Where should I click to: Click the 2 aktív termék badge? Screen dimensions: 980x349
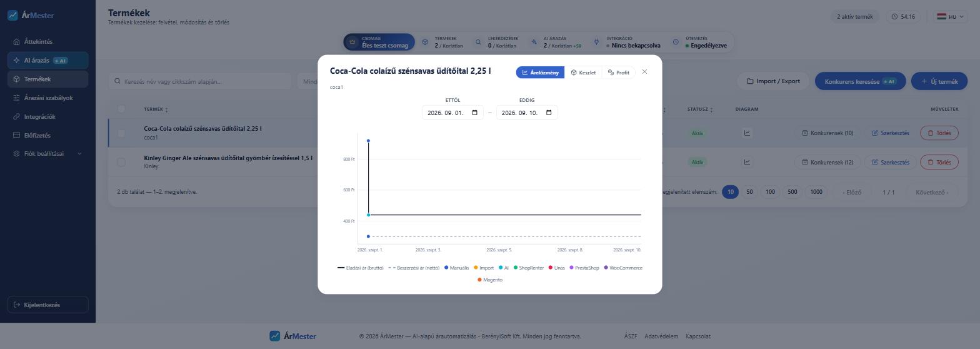coord(855,17)
